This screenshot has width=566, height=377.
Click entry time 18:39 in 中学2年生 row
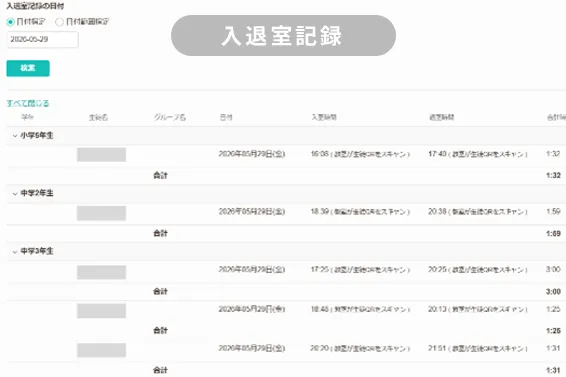pos(360,212)
